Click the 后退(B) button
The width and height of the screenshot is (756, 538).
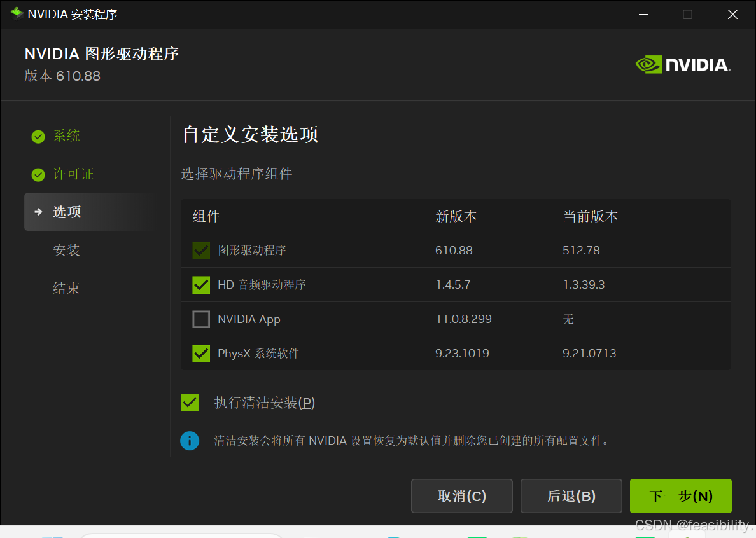(571, 495)
